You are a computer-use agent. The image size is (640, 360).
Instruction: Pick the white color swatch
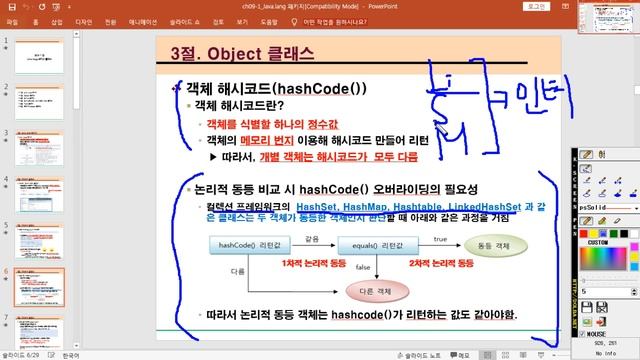(x=634, y=233)
